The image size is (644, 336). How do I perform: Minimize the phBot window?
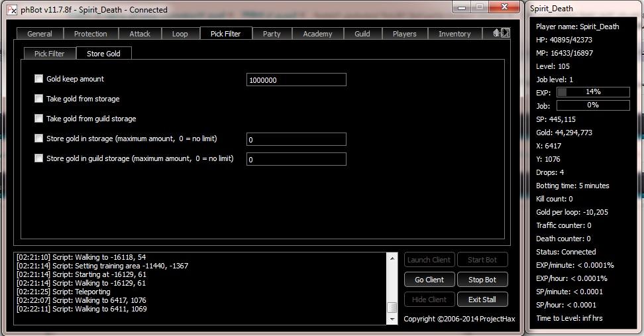462,7
